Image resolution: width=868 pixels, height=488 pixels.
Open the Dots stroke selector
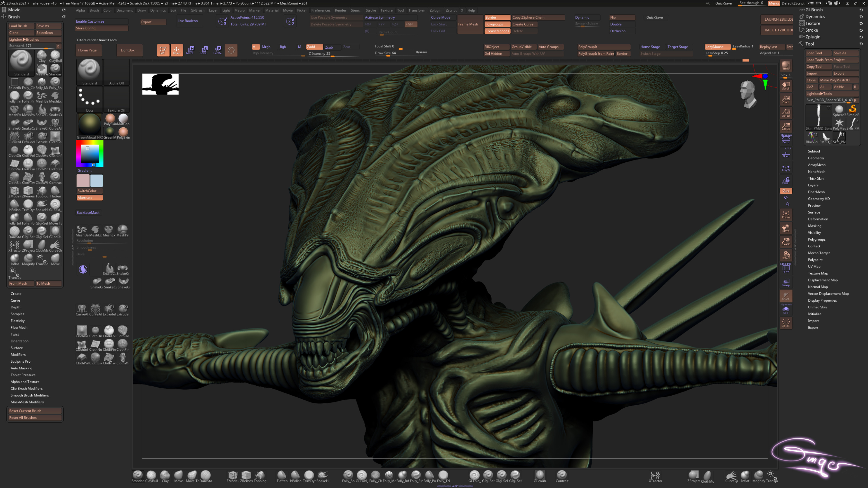(x=89, y=99)
